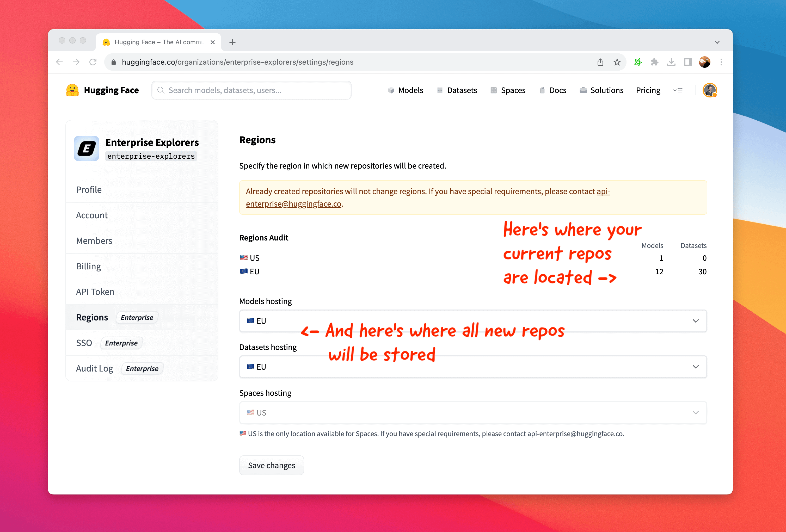
Task: Click the Hugging Face logo icon
Action: [x=73, y=90]
